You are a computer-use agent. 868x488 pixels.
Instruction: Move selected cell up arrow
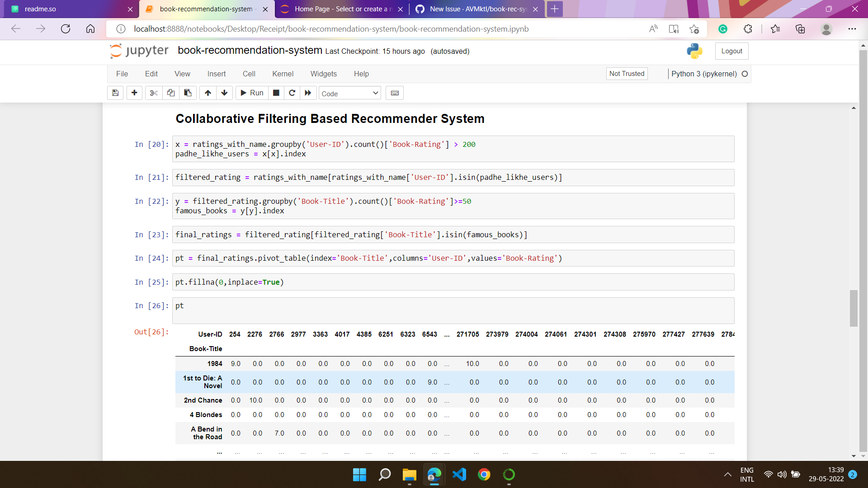coord(208,93)
